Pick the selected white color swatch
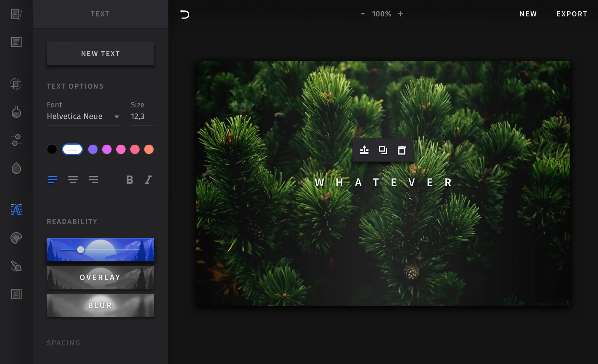The image size is (598, 364). (72, 149)
